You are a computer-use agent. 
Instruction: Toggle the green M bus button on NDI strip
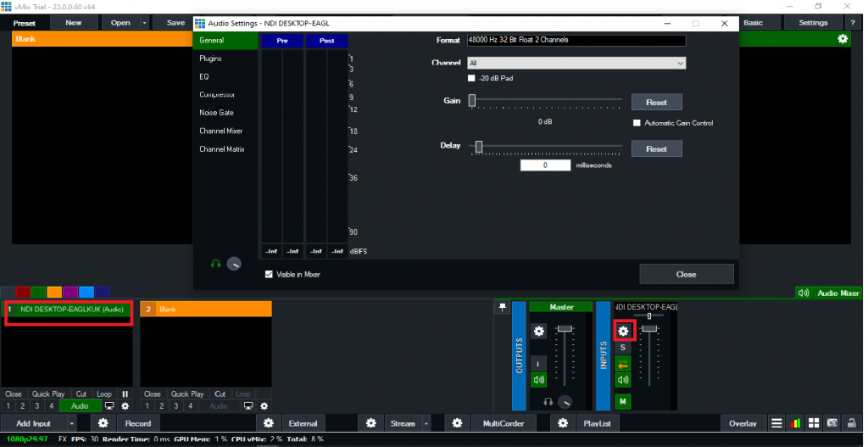tap(623, 401)
